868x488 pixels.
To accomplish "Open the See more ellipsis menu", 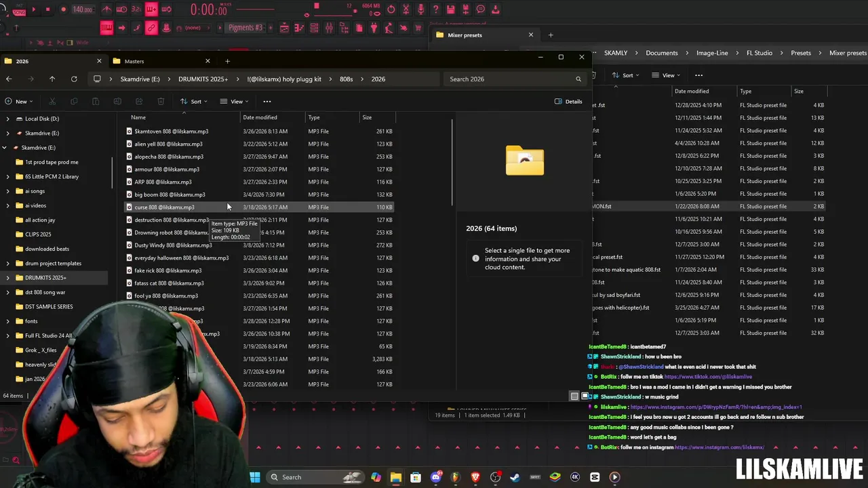I will tap(267, 102).
